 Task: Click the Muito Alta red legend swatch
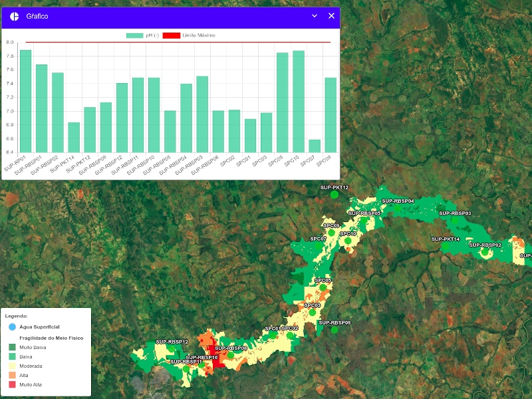[11, 384]
